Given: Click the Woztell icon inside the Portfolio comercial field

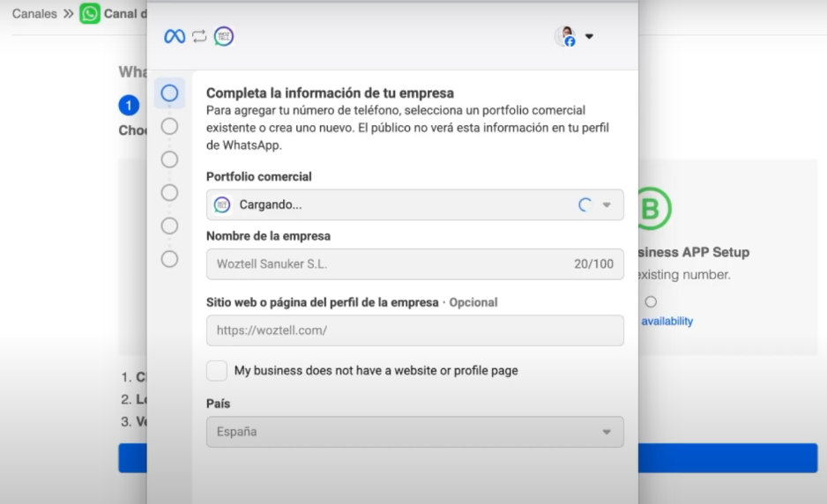Looking at the screenshot, I should pos(222,204).
